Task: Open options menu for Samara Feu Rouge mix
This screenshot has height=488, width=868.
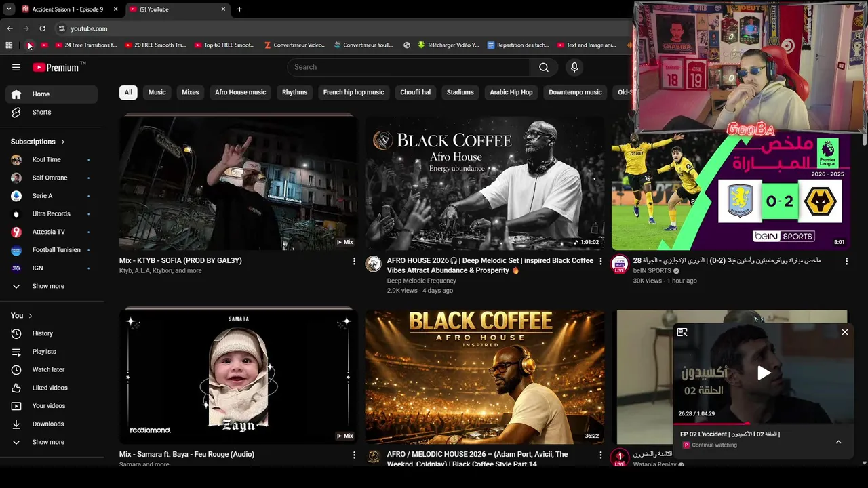Action: tap(354, 455)
